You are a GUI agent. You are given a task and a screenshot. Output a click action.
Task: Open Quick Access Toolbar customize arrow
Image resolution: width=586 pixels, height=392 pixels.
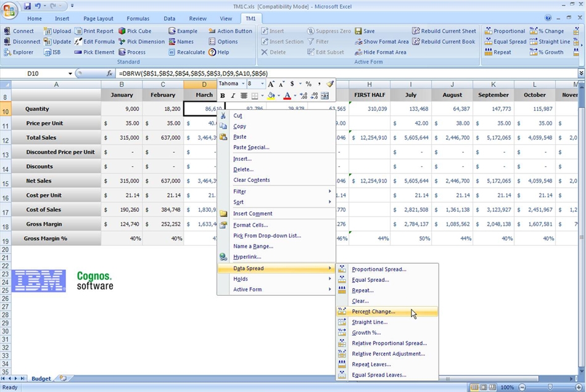pyautogui.click(x=72, y=6)
